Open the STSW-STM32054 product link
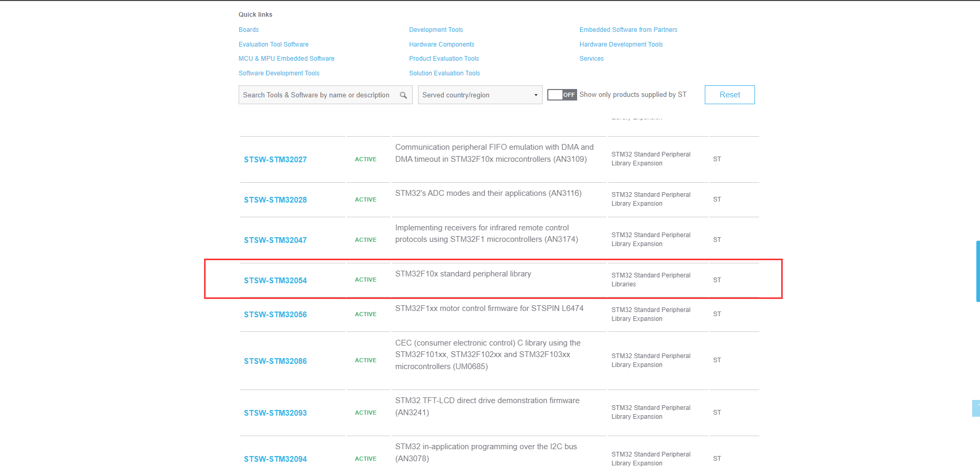The height and width of the screenshot is (467, 980). pyautogui.click(x=275, y=281)
